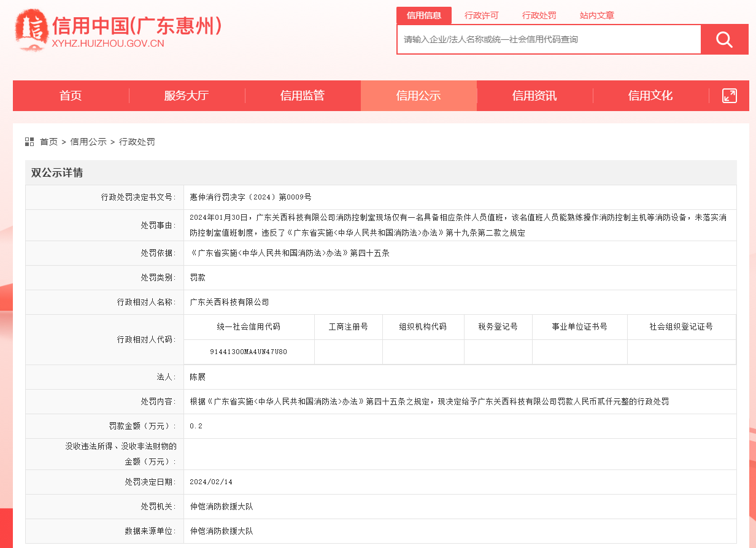Navigate to 信用资讯 section

[x=534, y=96]
